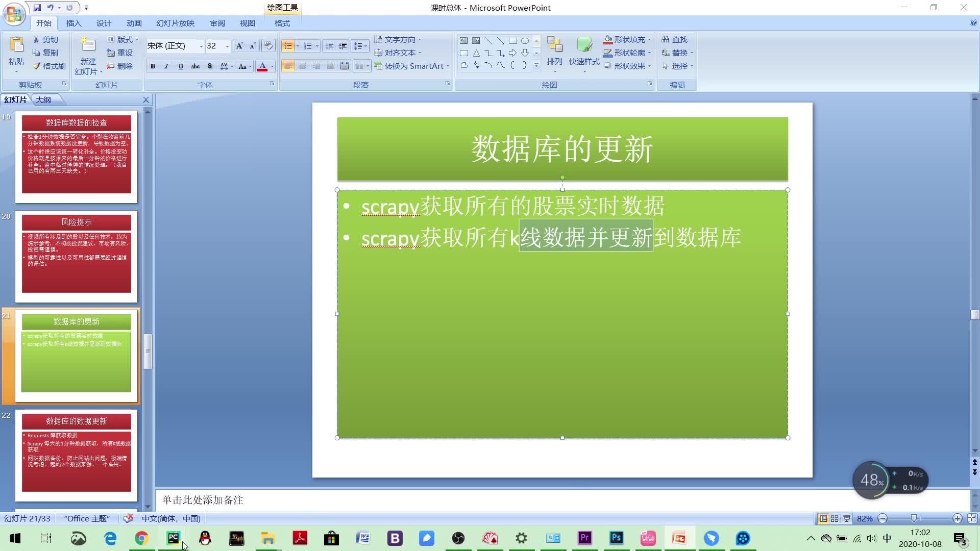Click the Save icon in Quick Access
This screenshot has height=551, width=980.
(37, 8)
